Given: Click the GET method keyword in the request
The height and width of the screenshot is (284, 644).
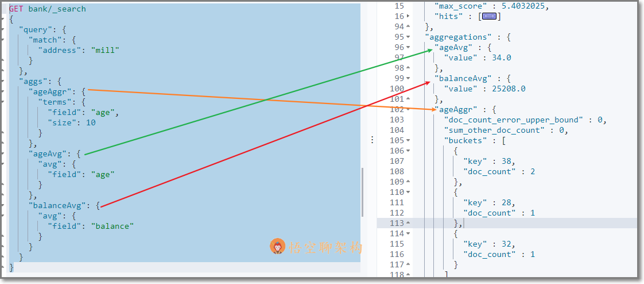Looking at the screenshot, I should [17, 9].
